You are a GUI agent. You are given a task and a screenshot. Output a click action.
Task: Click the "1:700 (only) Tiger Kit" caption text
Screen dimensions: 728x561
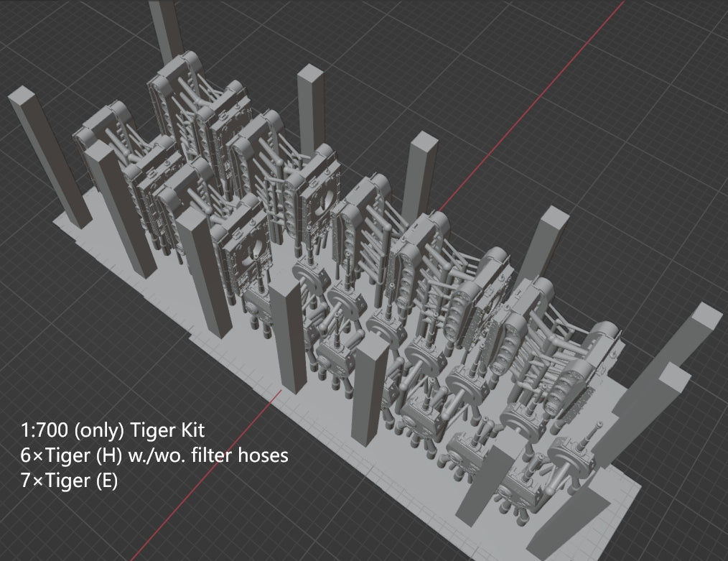tap(113, 431)
